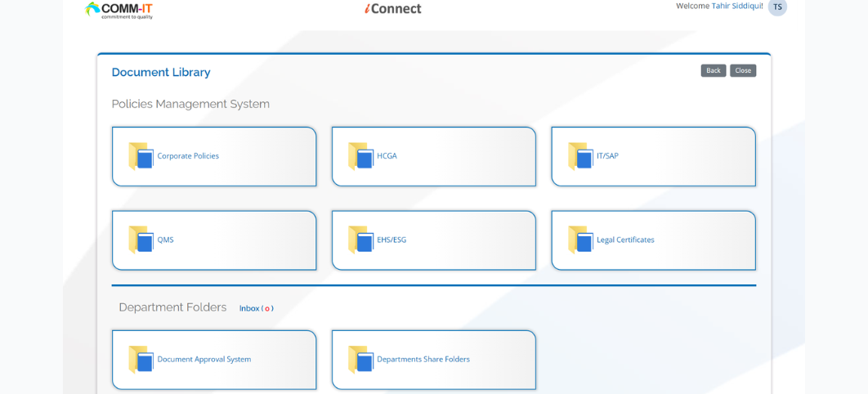This screenshot has height=394, width=868.
Task: Click the iConnect title logo
Action: click(x=393, y=9)
